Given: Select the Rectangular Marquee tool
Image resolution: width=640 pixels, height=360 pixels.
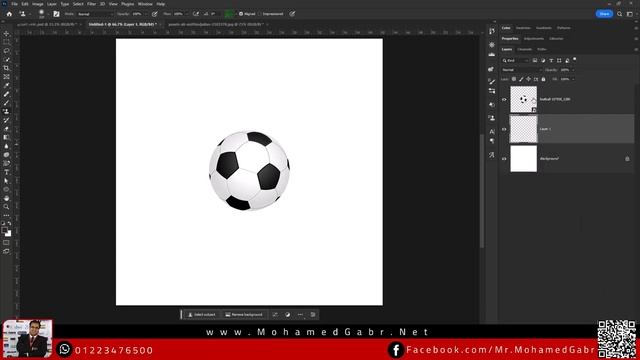Looking at the screenshot, I should point(6,42).
